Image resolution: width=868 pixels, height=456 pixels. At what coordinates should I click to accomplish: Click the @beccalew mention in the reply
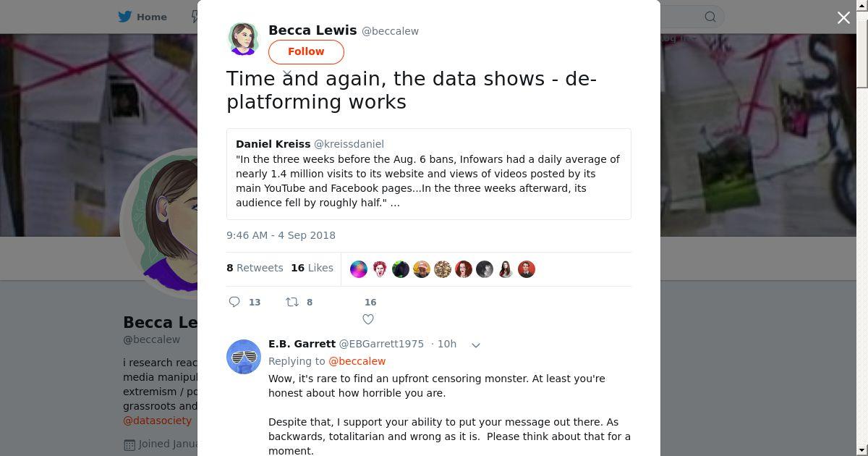(357, 361)
